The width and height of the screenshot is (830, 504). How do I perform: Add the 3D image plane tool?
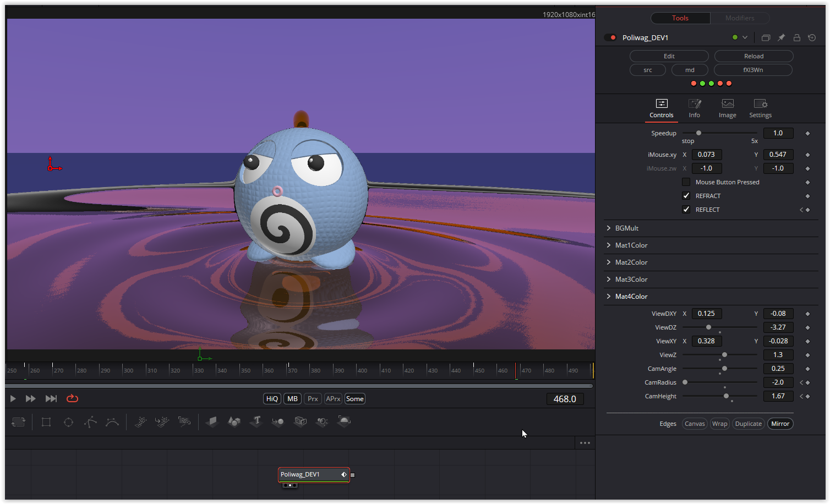[212, 422]
